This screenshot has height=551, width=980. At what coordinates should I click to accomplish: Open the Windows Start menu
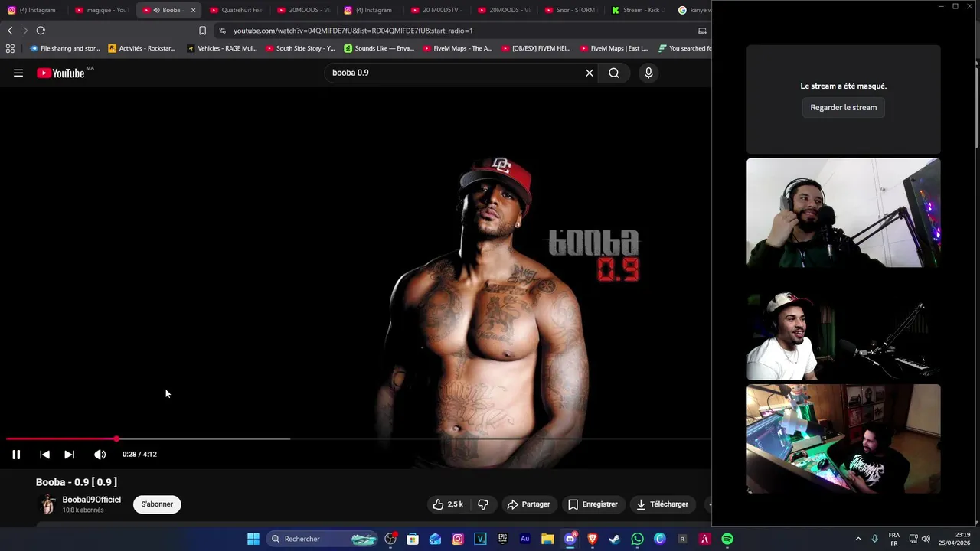[x=253, y=539]
